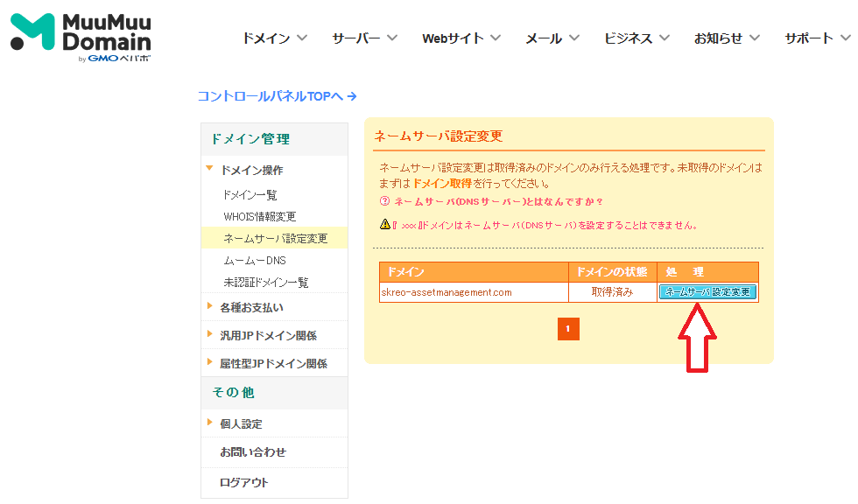This screenshot has height=504, width=858.
Task: Collapse the ドメイン操作 section
Action: coord(250,171)
